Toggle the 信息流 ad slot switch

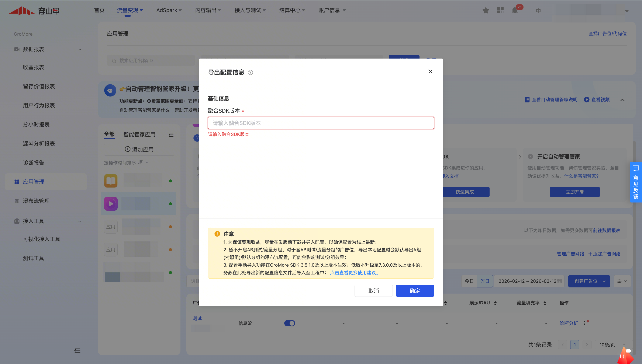(x=290, y=323)
